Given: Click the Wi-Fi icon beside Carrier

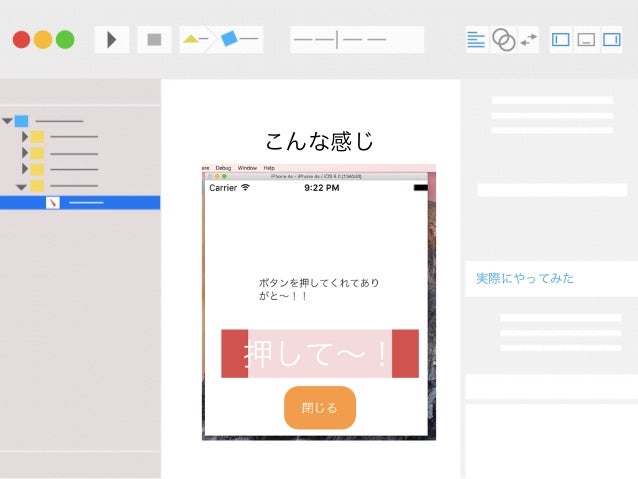Looking at the screenshot, I should tap(245, 187).
